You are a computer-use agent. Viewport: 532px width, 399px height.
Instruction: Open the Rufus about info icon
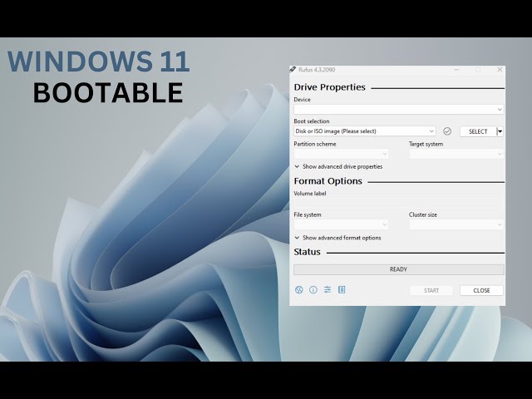pyautogui.click(x=313, y=290)
